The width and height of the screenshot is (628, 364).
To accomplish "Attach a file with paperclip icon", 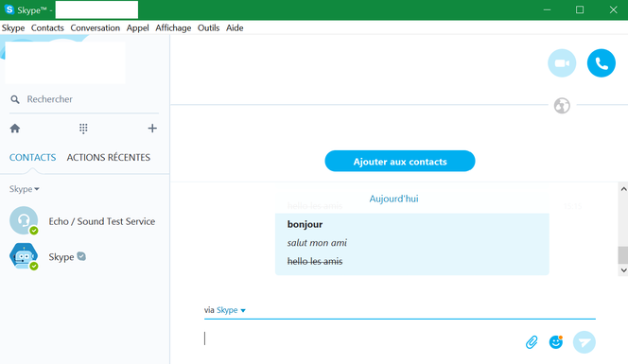I will point(532,342).
